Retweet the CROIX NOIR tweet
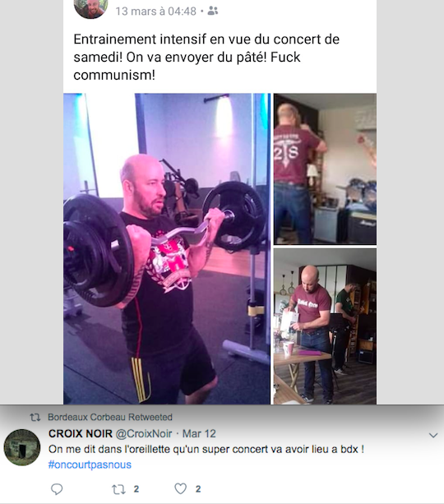This screenshot has height=504, width=444. click(x=118, y=489)
